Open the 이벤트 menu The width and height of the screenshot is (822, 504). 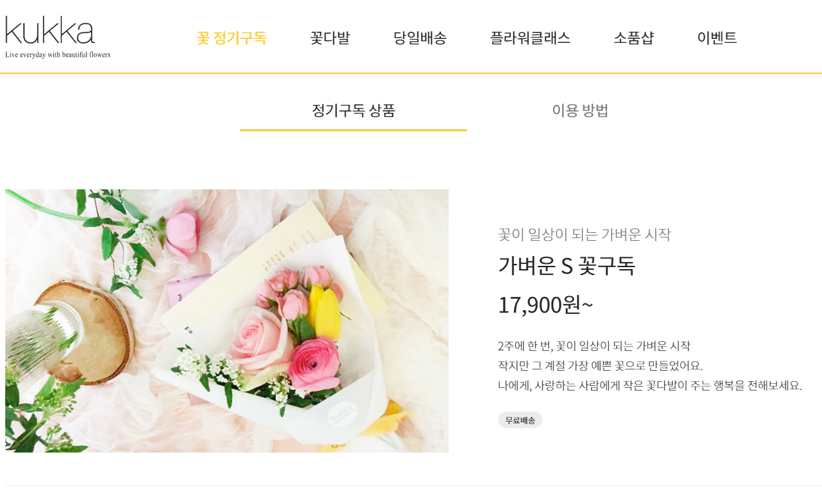(x=717, y=38)
